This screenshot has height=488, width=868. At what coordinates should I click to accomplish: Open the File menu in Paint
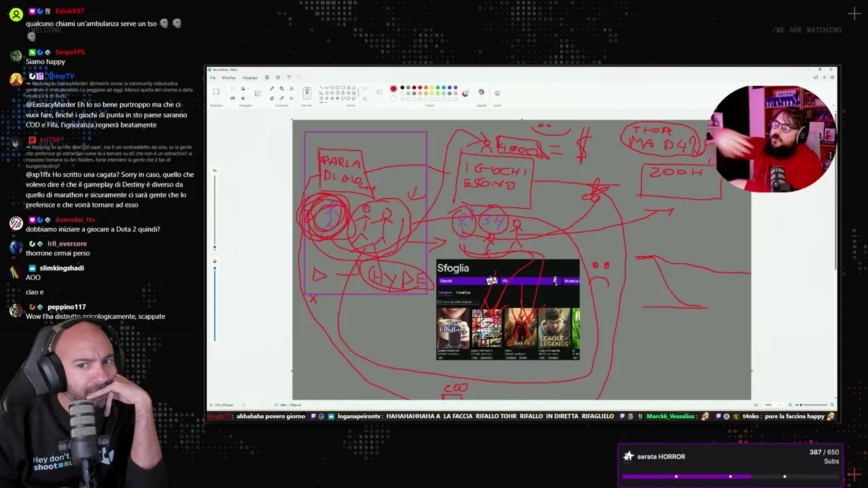pos(213,77)
